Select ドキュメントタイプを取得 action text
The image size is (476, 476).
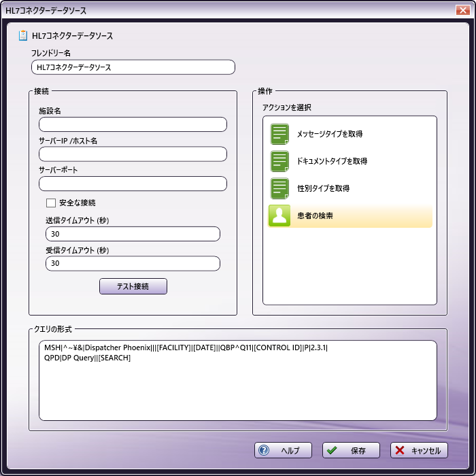(x=332, y=161)
